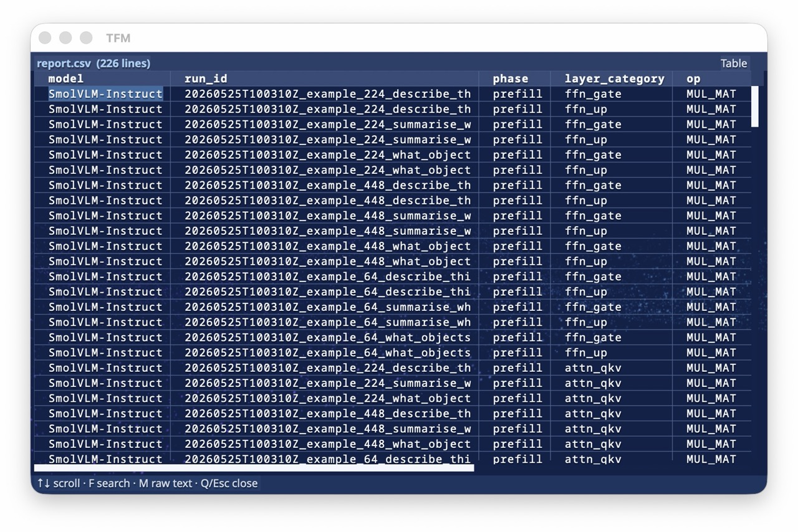Click MUL_MAT in the example_448_summarise_w attn_qkv row
The image size is (798, 532).
click(711, 429)
